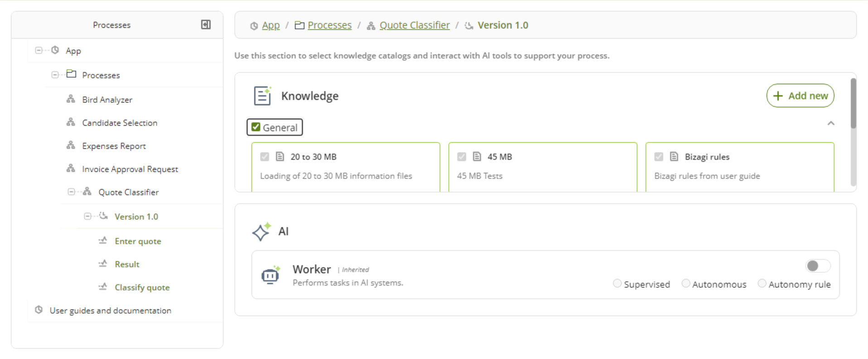Enable the Worker toggle switch
Viewport: 868px width, 359px height.
[x=817, y=266]
